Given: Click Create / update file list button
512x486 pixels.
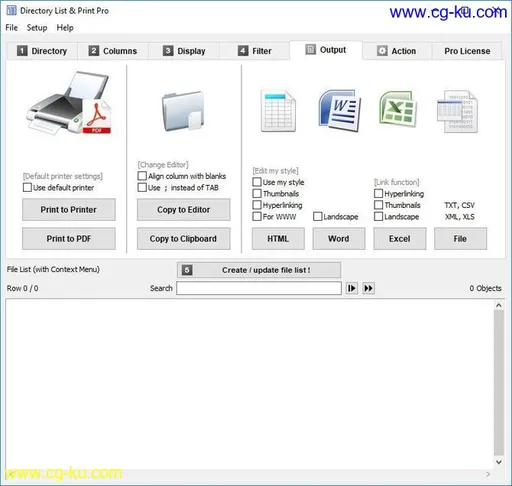Looking at the screenshot, I should point(259,270).
